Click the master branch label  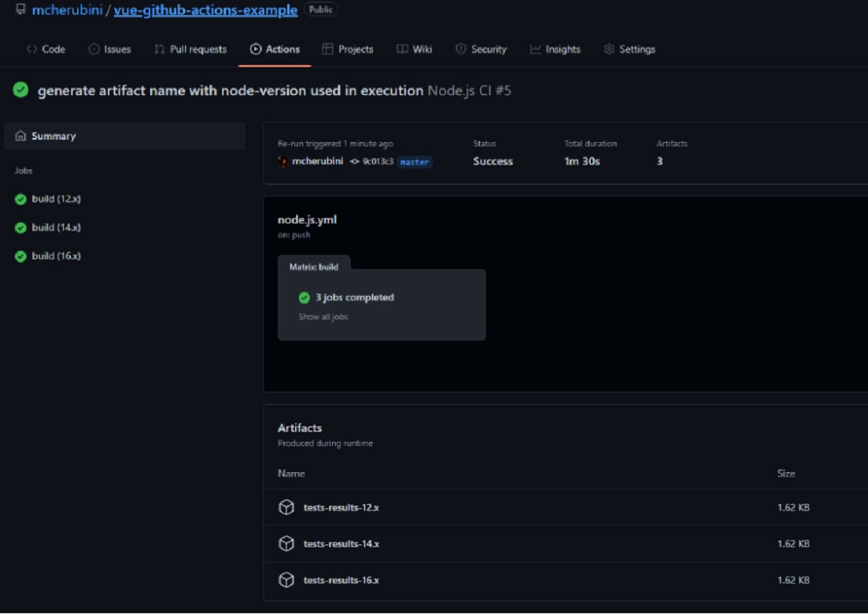tap(414, 162)
